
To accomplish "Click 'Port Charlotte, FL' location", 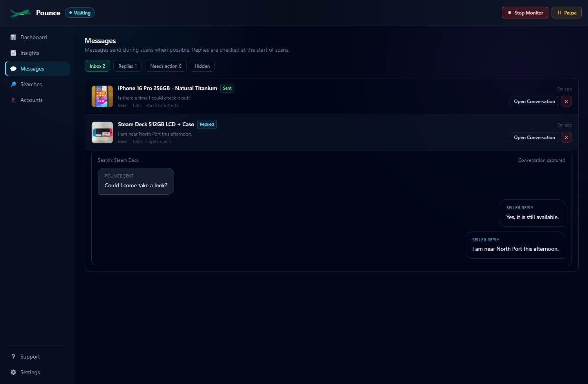I will pos(163,105).
